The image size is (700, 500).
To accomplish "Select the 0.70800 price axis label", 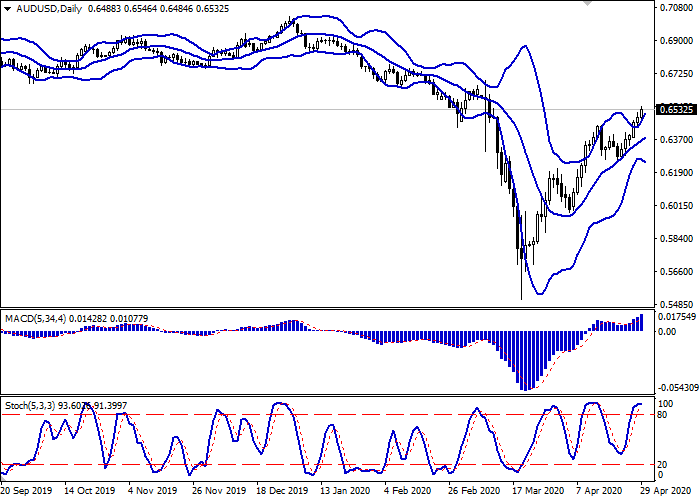I will click(x=676, y=9).
